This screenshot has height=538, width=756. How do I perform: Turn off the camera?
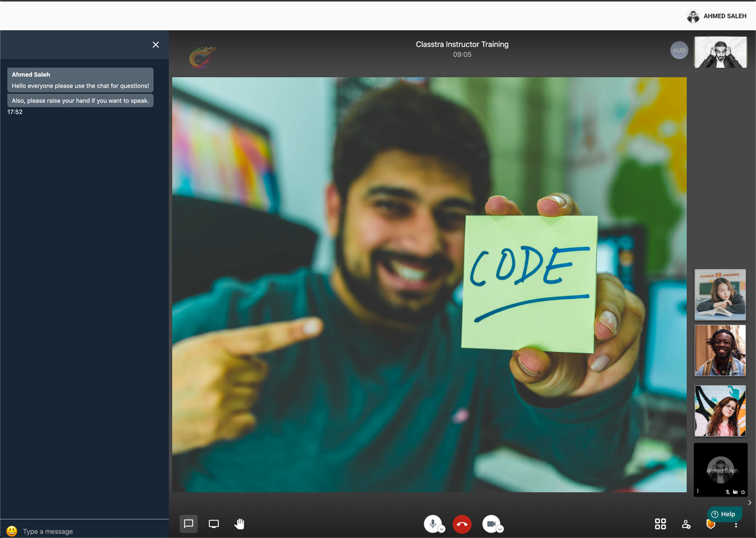point(490,523)
